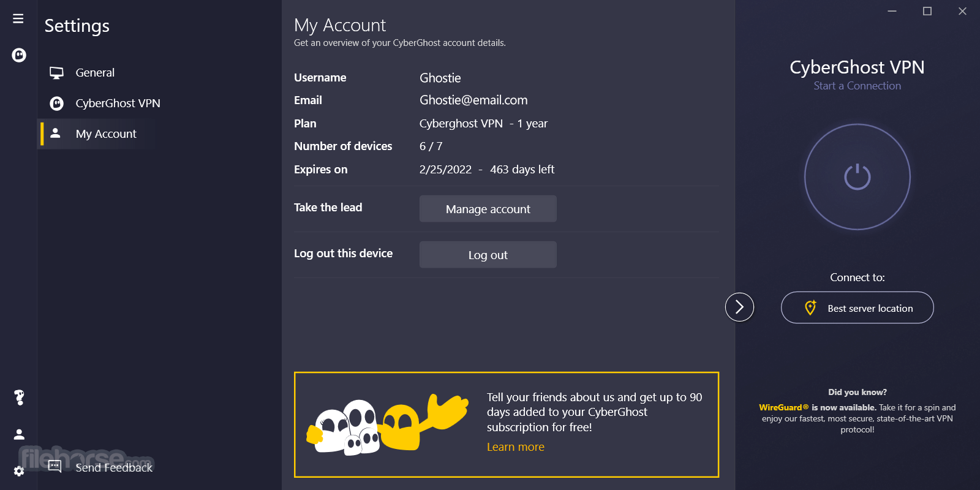Click the Send Feedback chat icon

55,467
